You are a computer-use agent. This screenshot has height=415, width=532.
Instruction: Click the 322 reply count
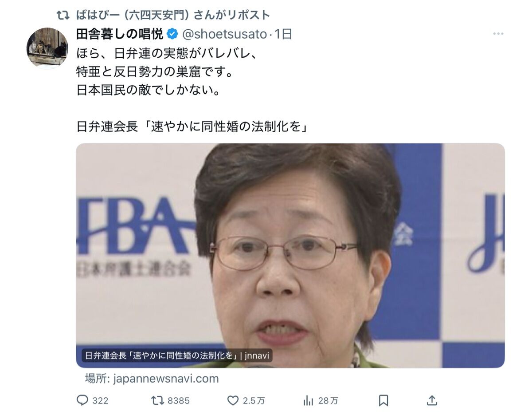pos(100,401)
